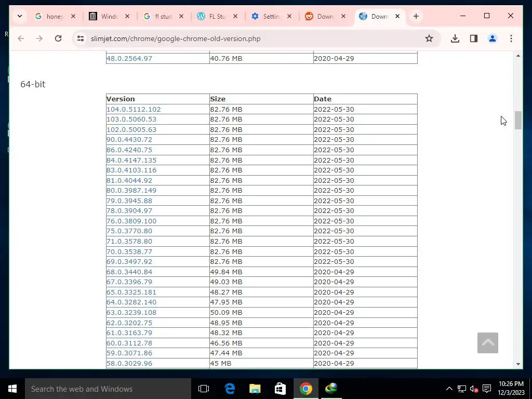
Task: Click the 75.0.3770.80 version link
Action: click(x=129, y=231)
